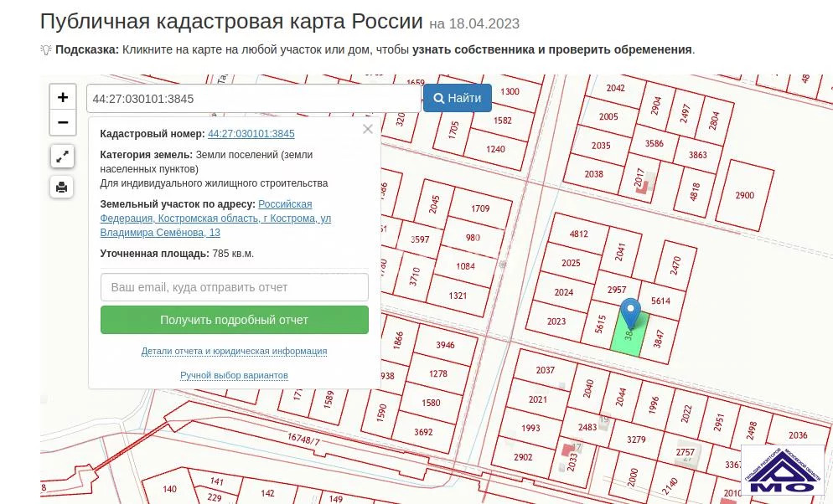Viewport: 833px width, 504px height.
Task: Select parcel 1300 on the map
Action: (x=510, y=91)
